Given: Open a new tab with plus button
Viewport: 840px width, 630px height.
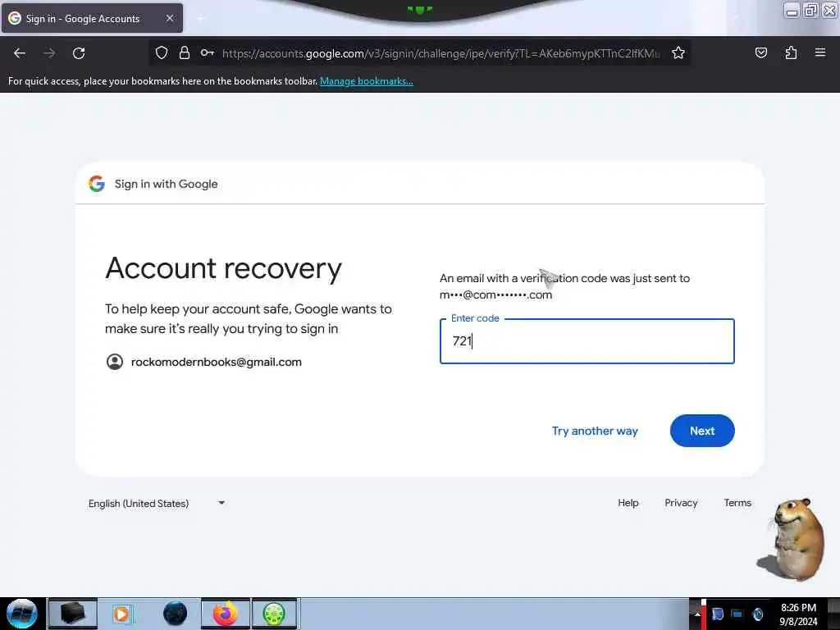Looking at the screenshot, I should [201, 19].
